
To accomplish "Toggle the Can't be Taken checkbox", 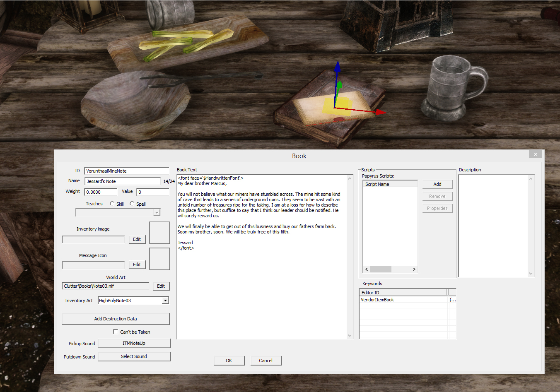I will 116,332.
